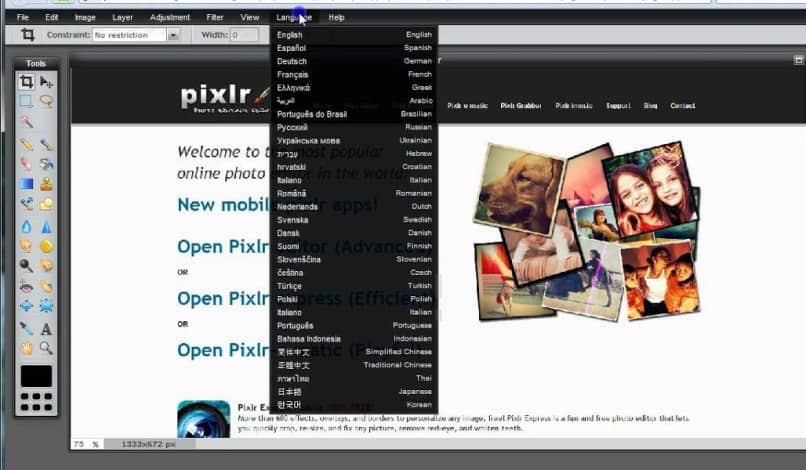Select the Sponge tool
The width and height of the screenshot is (806, 470).
46,246
